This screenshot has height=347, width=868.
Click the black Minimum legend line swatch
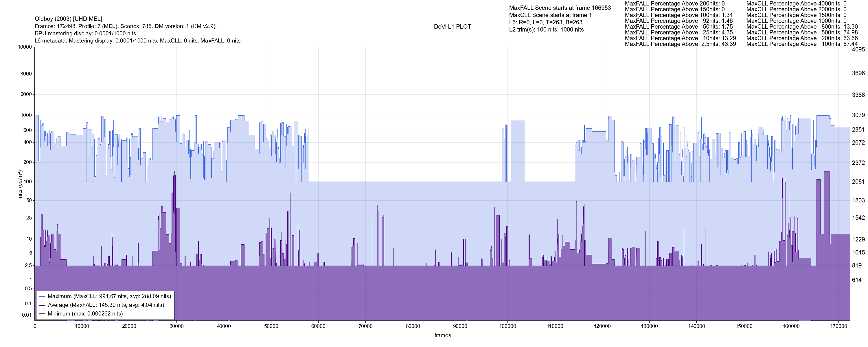click(42, 314)
